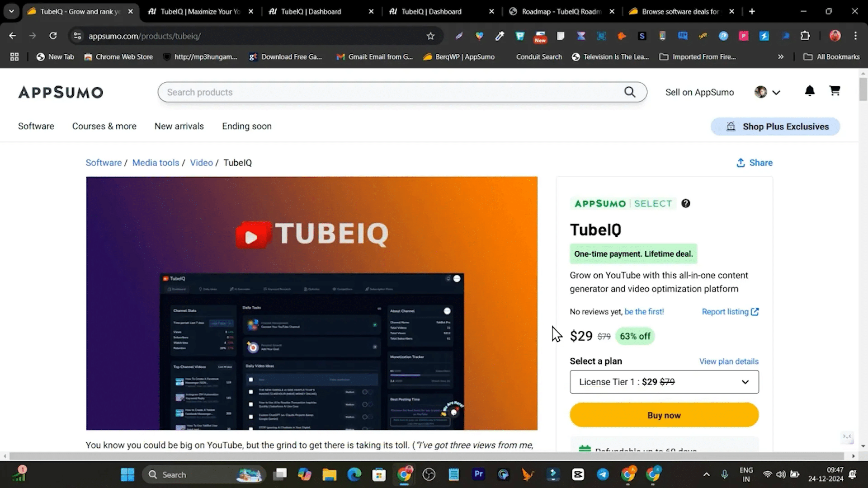Screen dimensions: 868x488
Task: Open notifications bell icon
Action: coord(810,91)
